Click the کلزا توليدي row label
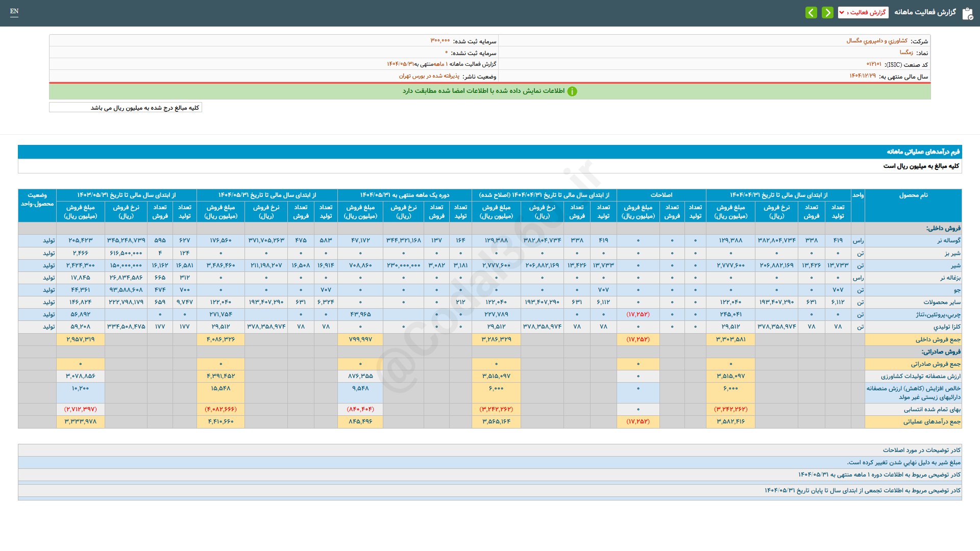This screenshot has height=551, width=980. pyautogui.click(x=947, y=327)
